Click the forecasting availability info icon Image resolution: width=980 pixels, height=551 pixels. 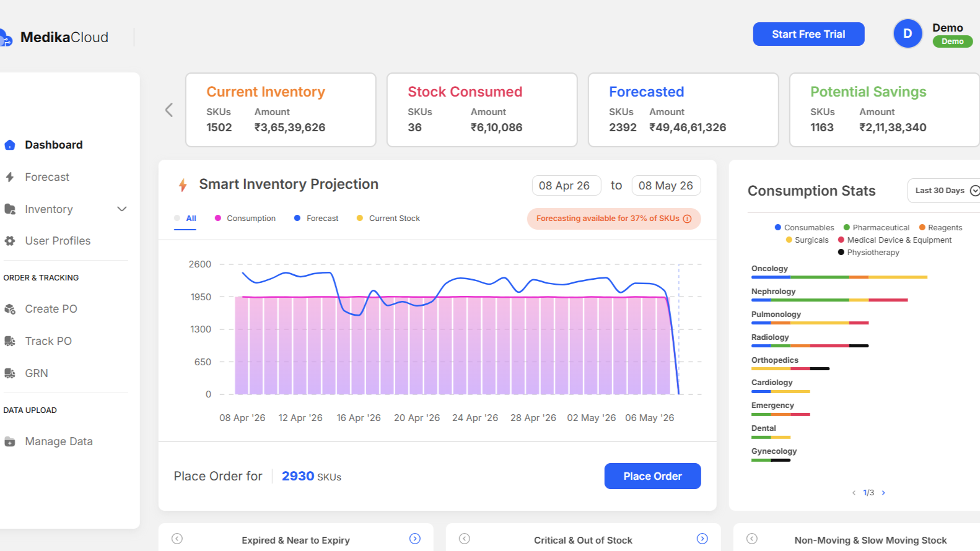[687, 219]
